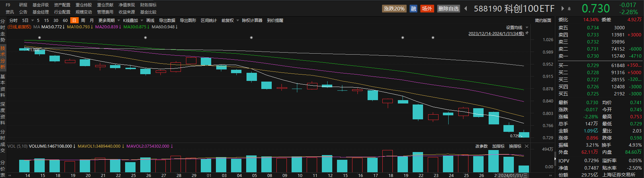Close the VOL indicator panel
Screen dimensions: 644x178
[527, 146]
